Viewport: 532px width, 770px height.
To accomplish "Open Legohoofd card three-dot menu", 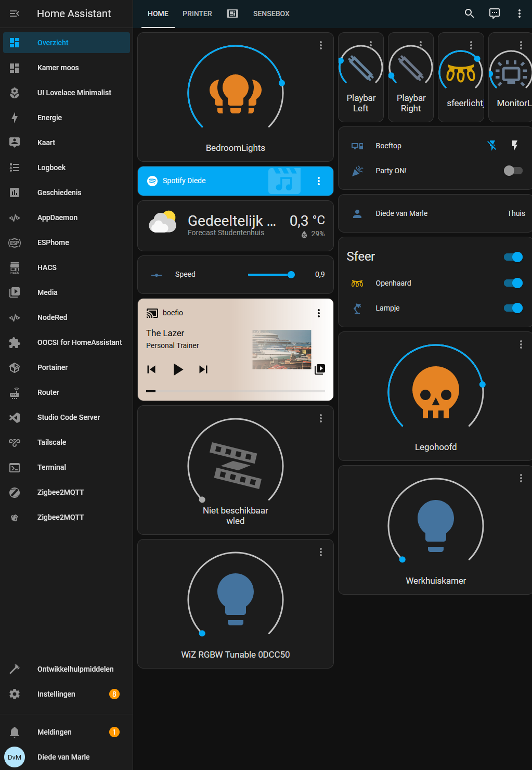I will coord(521,344).
